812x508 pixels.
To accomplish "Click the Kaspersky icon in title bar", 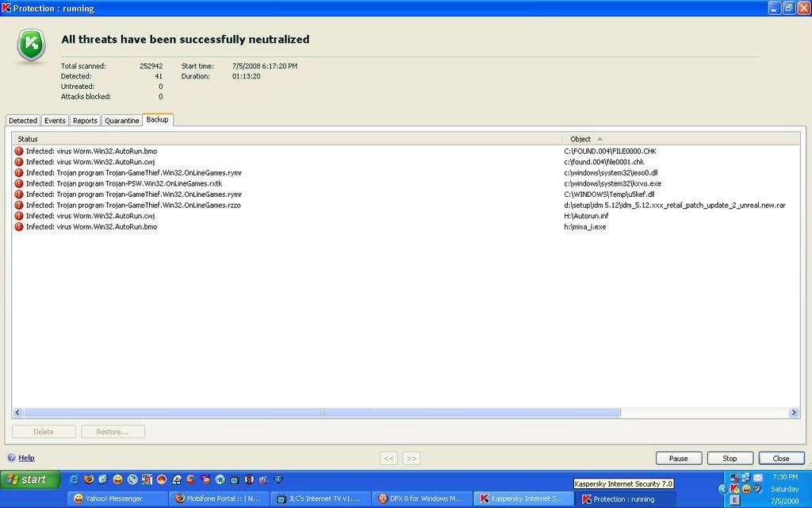I will coord(6,8).
